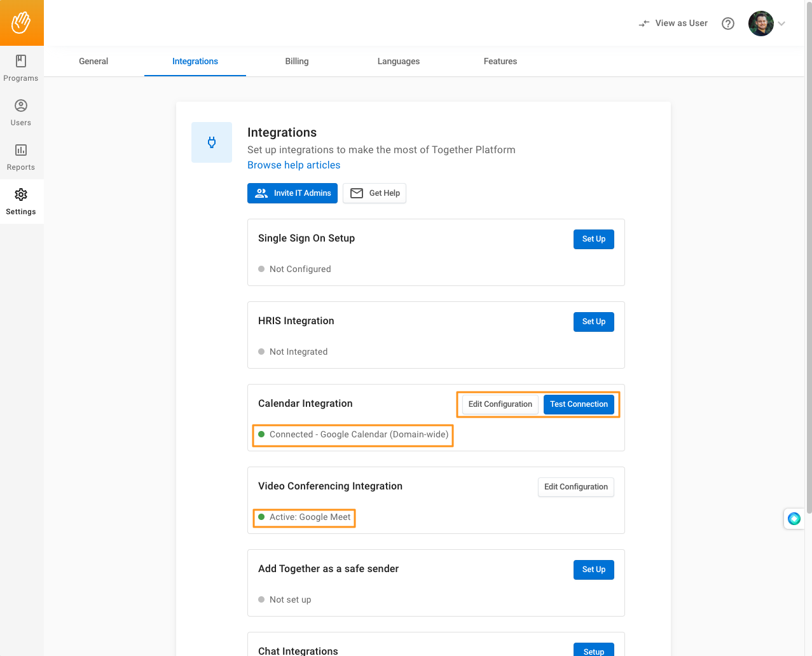Click the Not Configured status text

(x=300, y=270)
